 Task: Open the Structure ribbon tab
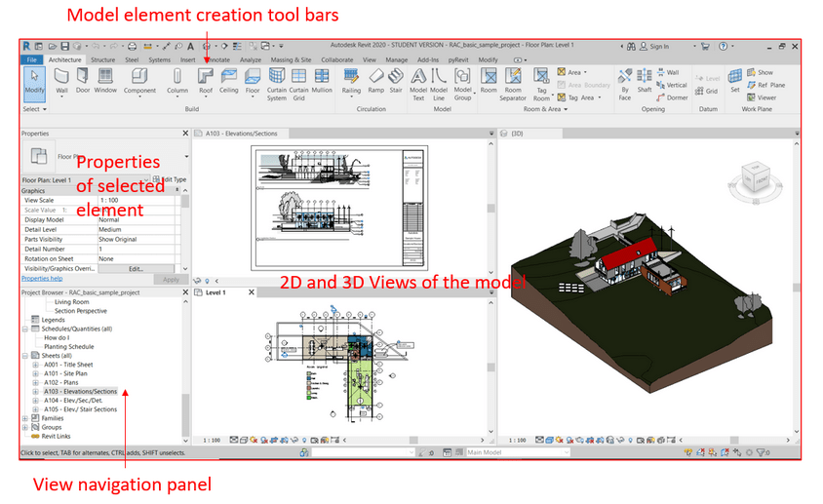point(102,59)
